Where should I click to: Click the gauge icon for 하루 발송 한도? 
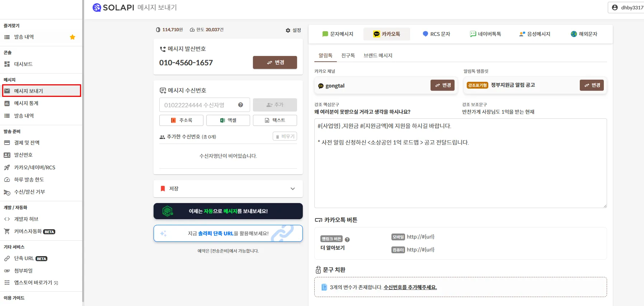7,180
